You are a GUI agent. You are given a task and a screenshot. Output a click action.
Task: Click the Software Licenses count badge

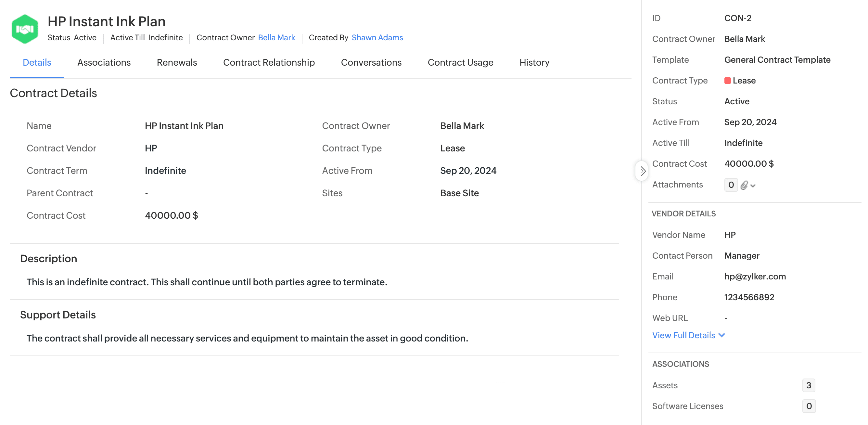pyautogui.click(x=808, y=406)
